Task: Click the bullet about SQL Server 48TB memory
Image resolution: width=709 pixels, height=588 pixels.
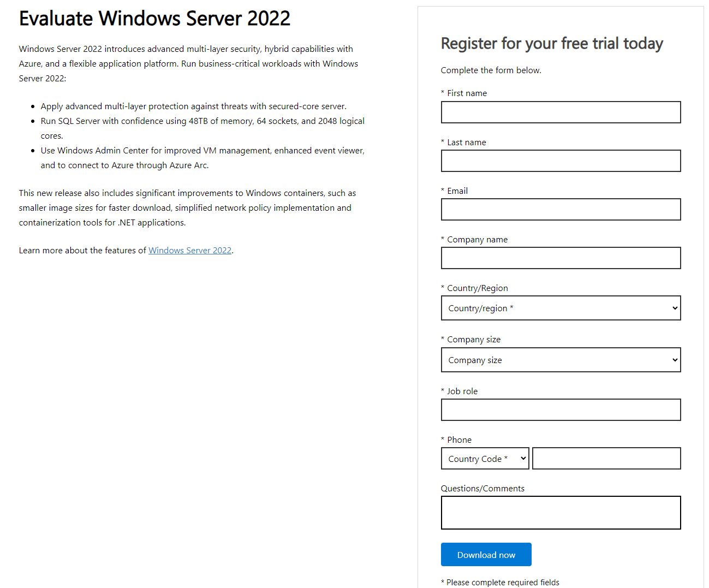Action: (202, 128)
